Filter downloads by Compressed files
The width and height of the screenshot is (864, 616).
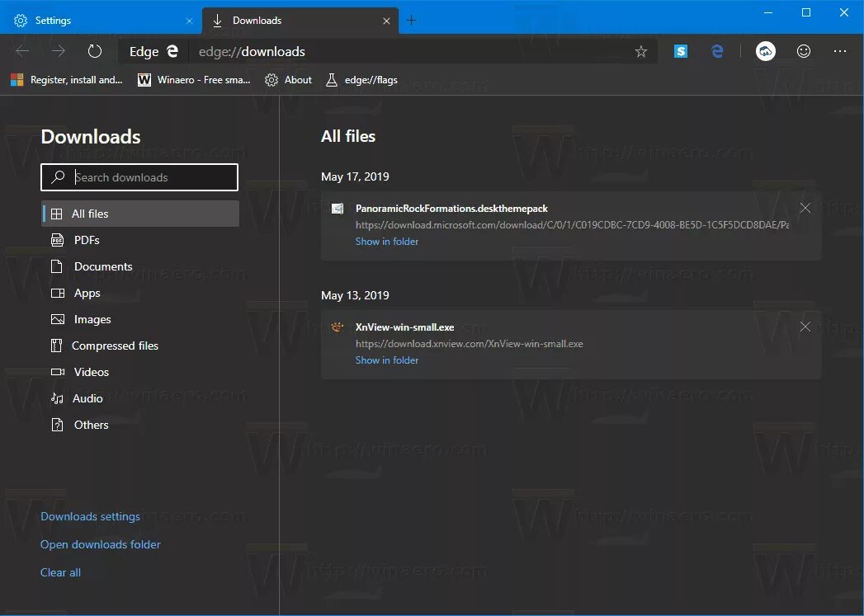pyautogui.click(x=140, y=346)
